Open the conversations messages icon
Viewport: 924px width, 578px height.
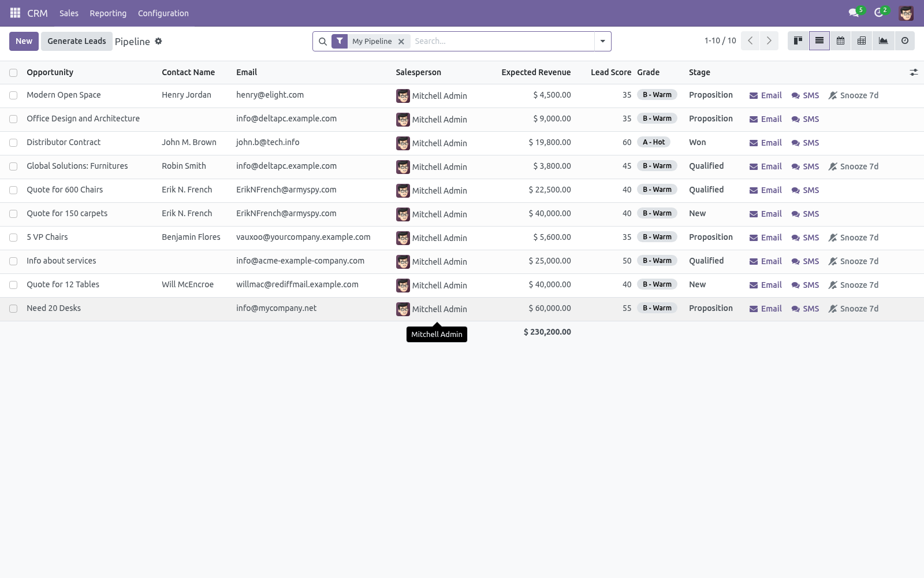[853, 13]
